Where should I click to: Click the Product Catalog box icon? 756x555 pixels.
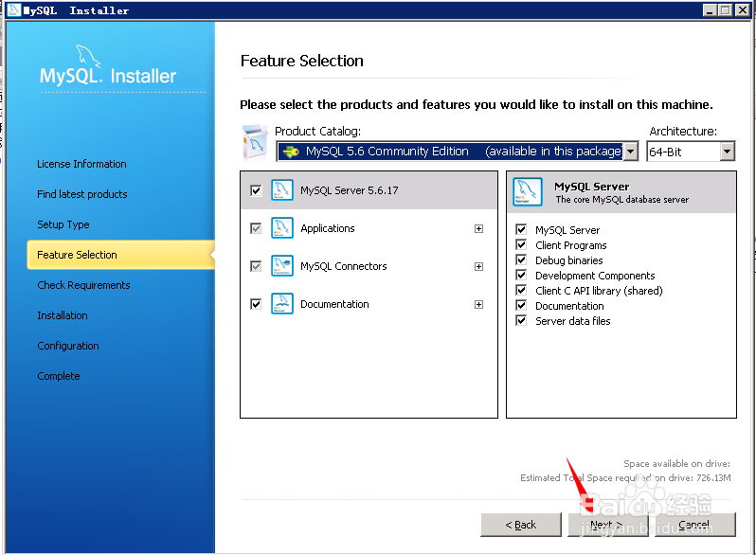pos(255,142)
